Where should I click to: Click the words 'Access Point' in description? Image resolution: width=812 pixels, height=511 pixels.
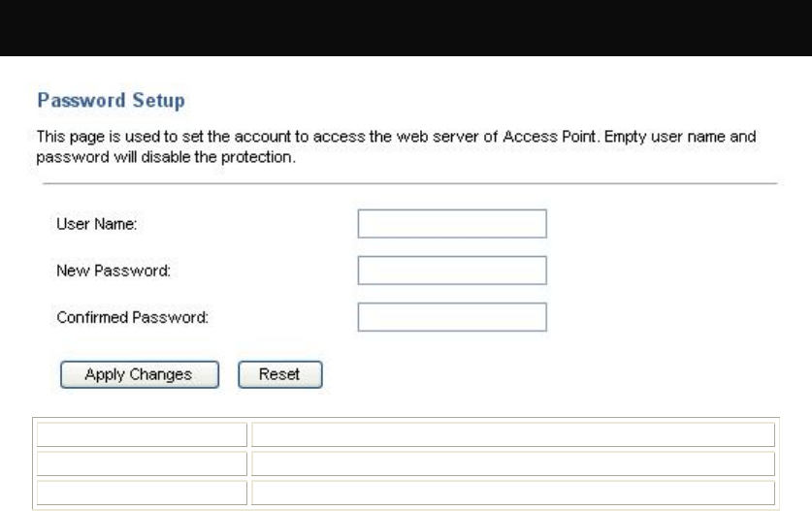coord(549,137)
